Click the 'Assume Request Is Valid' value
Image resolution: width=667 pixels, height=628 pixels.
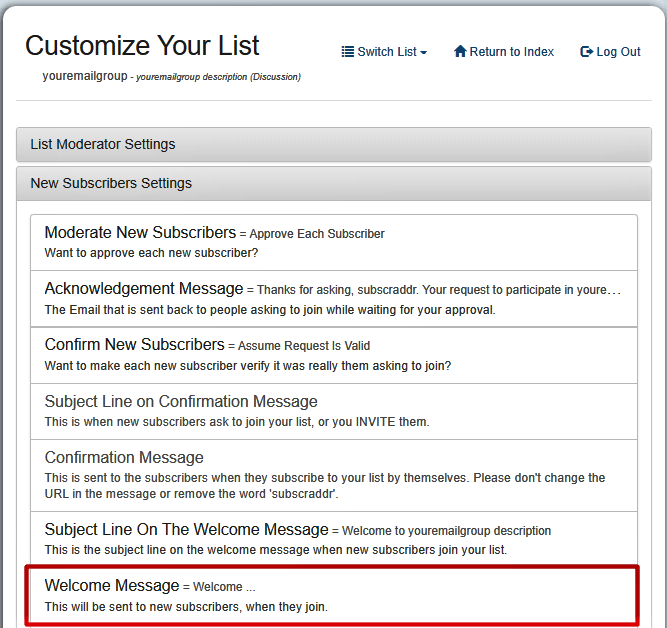304,346
